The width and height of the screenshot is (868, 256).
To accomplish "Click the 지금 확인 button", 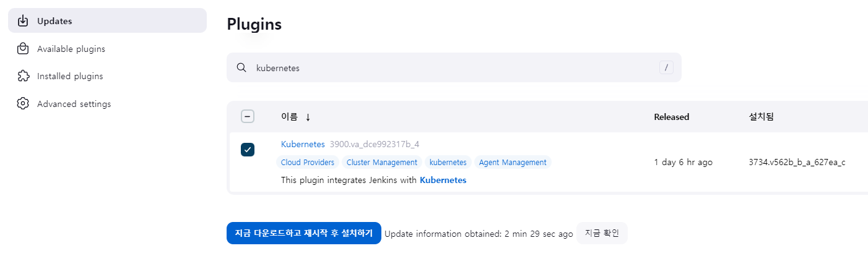I will 602,233.
